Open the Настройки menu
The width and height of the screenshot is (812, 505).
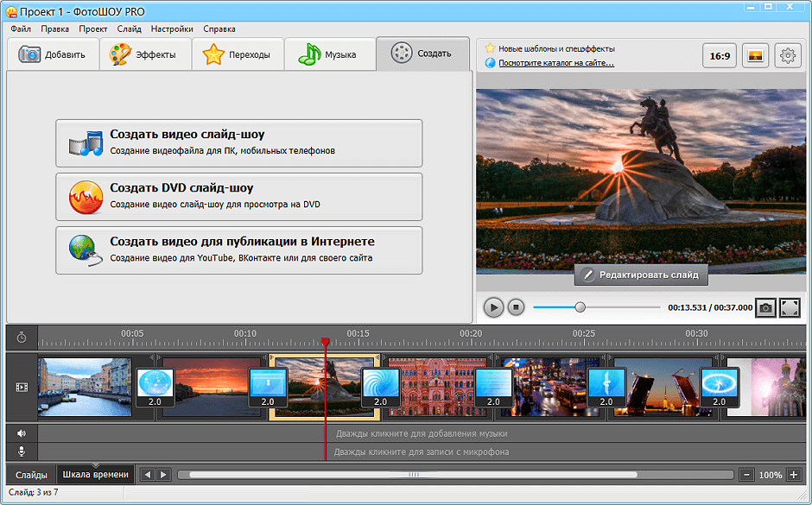pyautogui.click(x=172, y=28)
